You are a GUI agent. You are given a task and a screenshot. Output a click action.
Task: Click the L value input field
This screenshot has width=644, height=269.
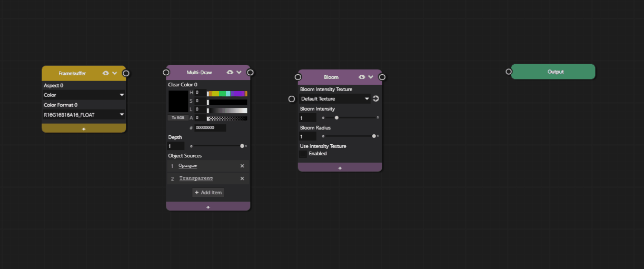(x=200, y=109)
